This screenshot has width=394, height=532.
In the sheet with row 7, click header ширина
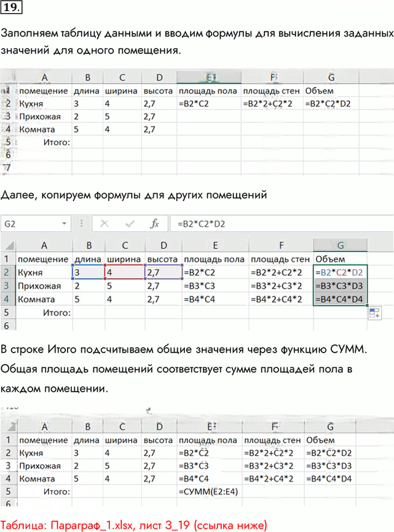(x=121, y=91)
